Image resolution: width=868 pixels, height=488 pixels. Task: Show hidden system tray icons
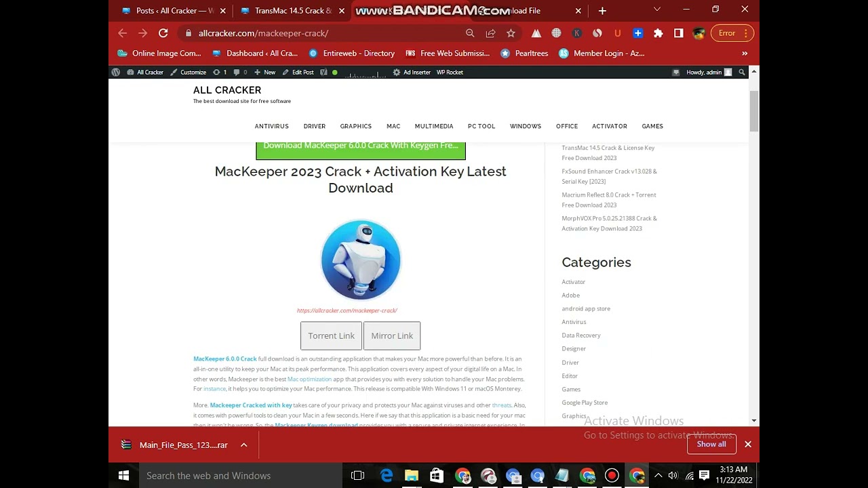pos(658,476)
